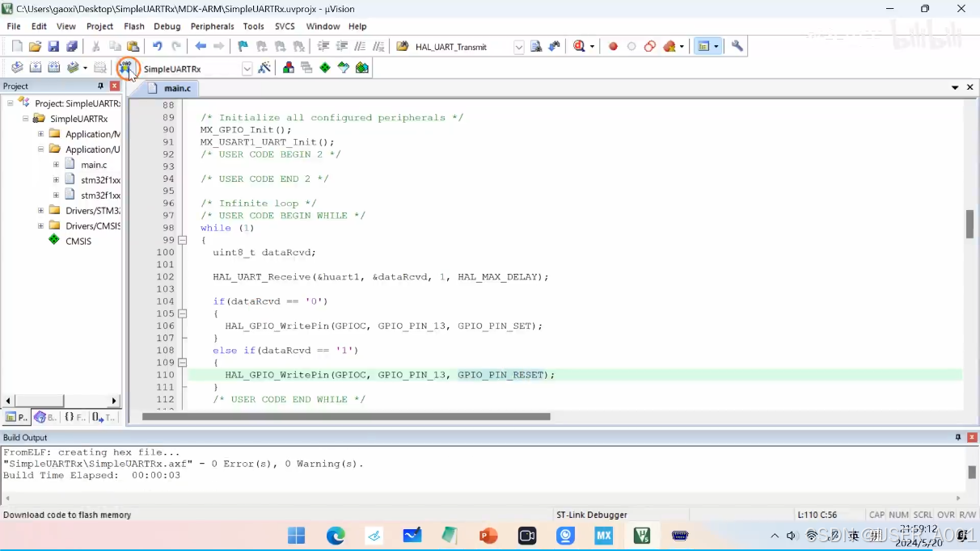Switch to the Books tab in Project panel
This screenshot has height=551, width=980.
tap(45, 417)
